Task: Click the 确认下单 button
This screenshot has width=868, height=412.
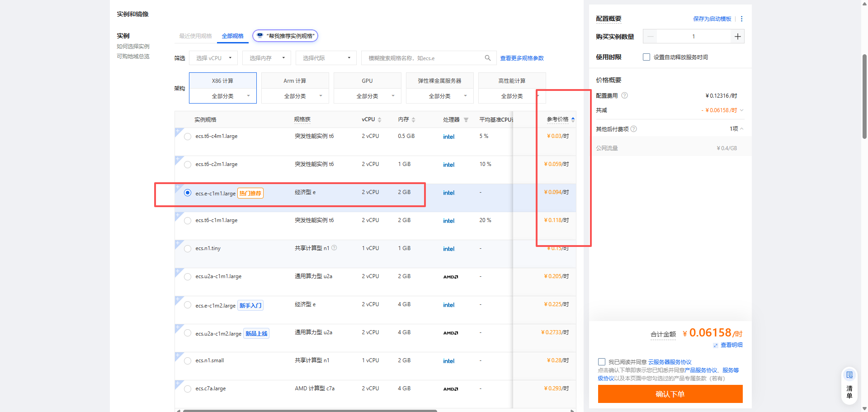Action: tap(670, 394)
